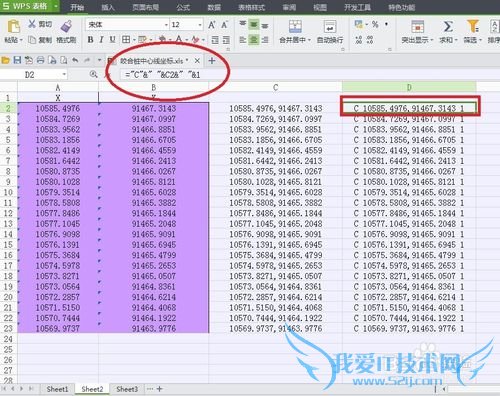Open the font name dropdown showing 宋体
Screen dimensions: 500x396
pos(166,25)
